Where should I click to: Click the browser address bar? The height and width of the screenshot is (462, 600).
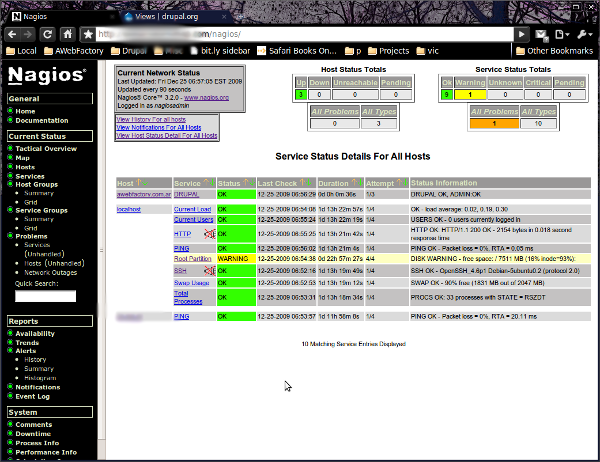304,34
